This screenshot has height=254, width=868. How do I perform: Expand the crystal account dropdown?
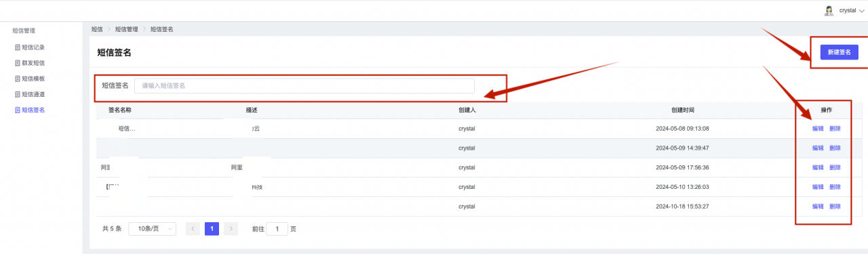tap(852, 11)
